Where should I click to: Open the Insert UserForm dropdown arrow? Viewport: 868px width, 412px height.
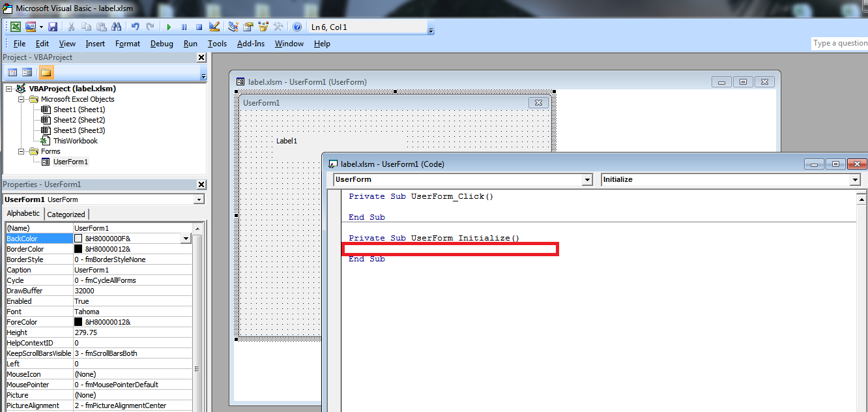pyautogui.click(x=40, y=27)
